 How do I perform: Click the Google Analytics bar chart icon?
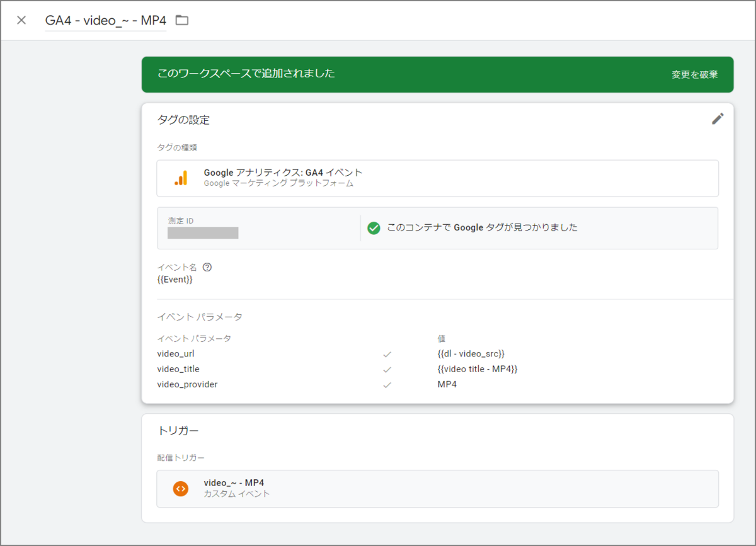181,178
